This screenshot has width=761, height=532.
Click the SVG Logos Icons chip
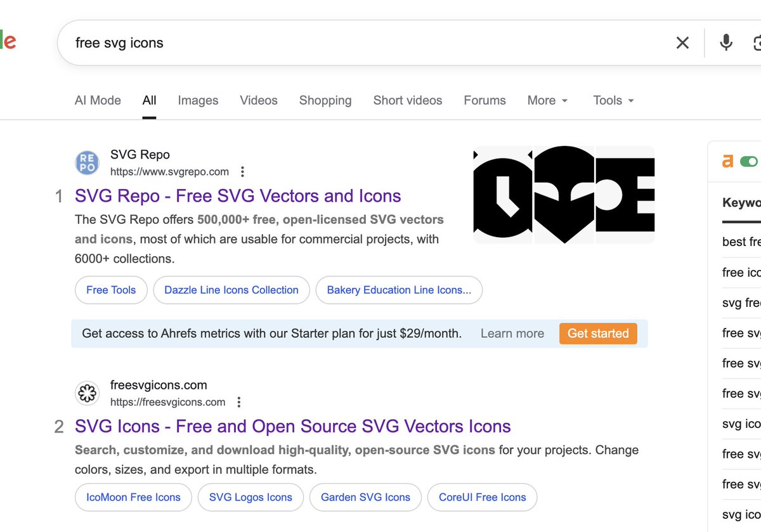click(250, 497)
